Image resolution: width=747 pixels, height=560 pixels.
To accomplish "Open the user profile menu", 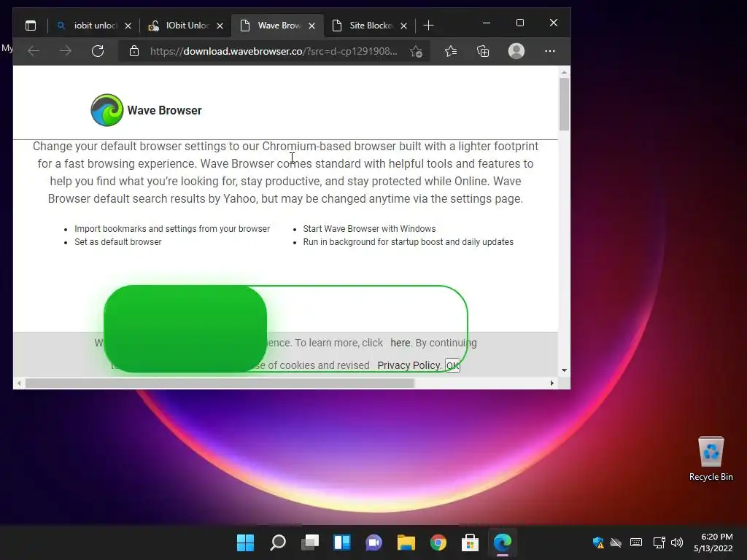I will point(516,51).
